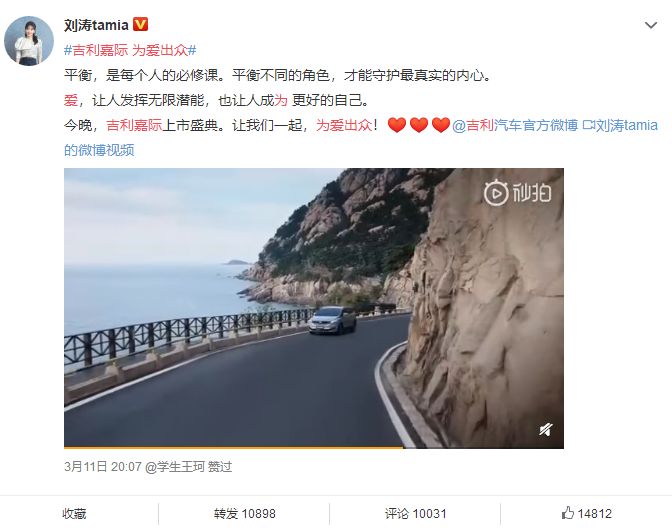This screenshot has height=531, width=672.
Task: Open @学生王珂 user link
Action: [175, 466]
